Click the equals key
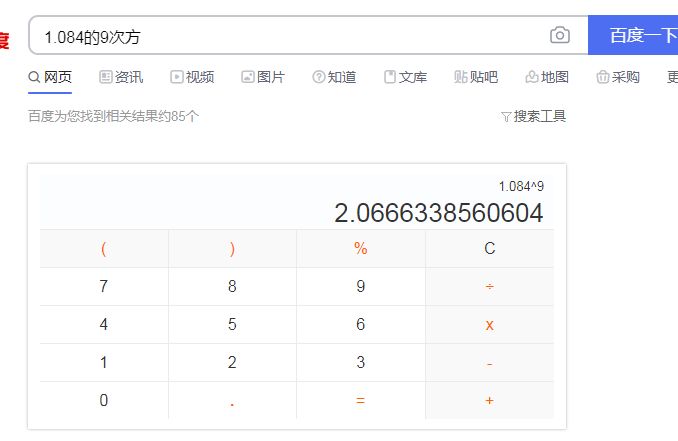The width and height of the screenshot is (678, 441). point(361,400)
